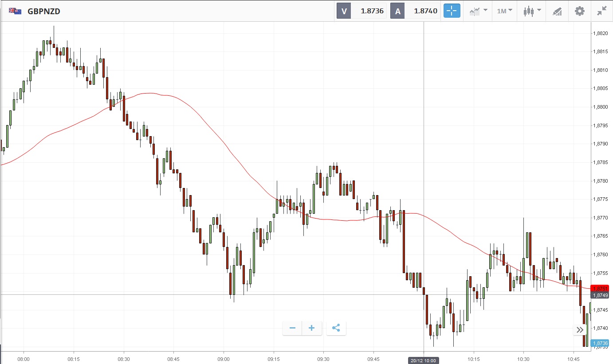Image resolution: width=613 pixels, height=364 pixels.
Task: Open the candlestick chart type dropdown
Action: click(x=532, y=11)
